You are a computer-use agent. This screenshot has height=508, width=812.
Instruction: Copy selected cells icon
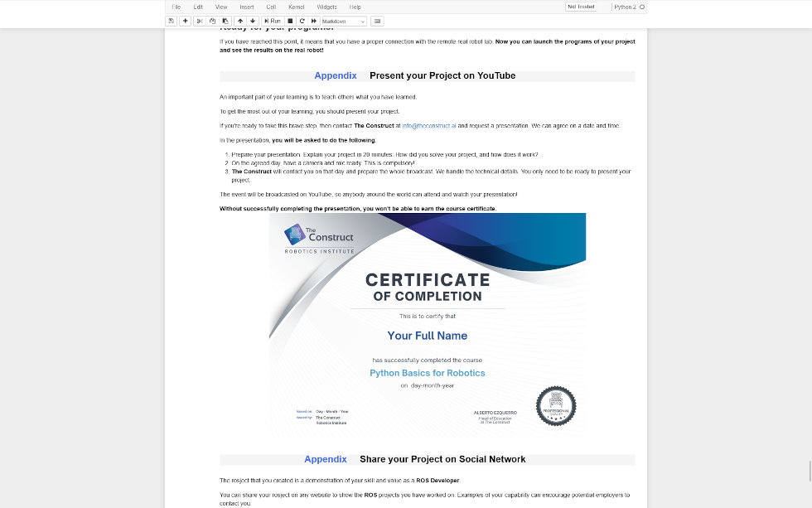[212, 21]
